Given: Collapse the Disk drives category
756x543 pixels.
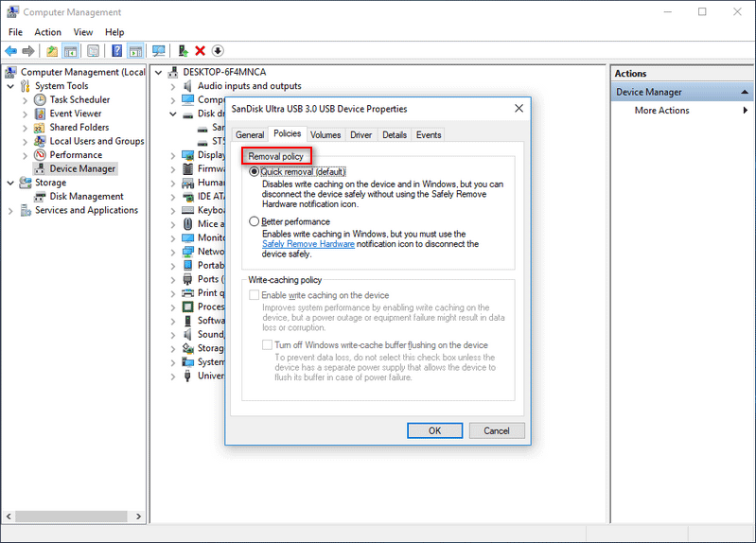Looking at the screenshot, I should (172, 114).
